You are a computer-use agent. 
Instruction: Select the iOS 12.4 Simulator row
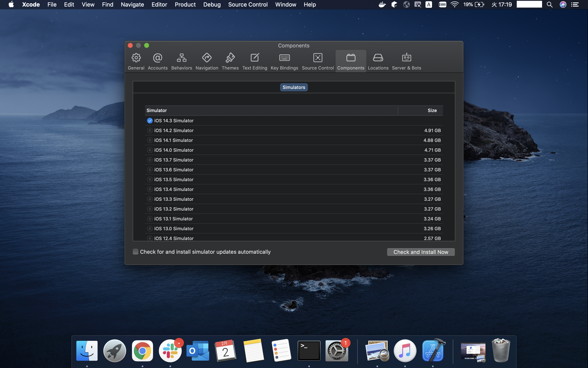tap(294, 238)
